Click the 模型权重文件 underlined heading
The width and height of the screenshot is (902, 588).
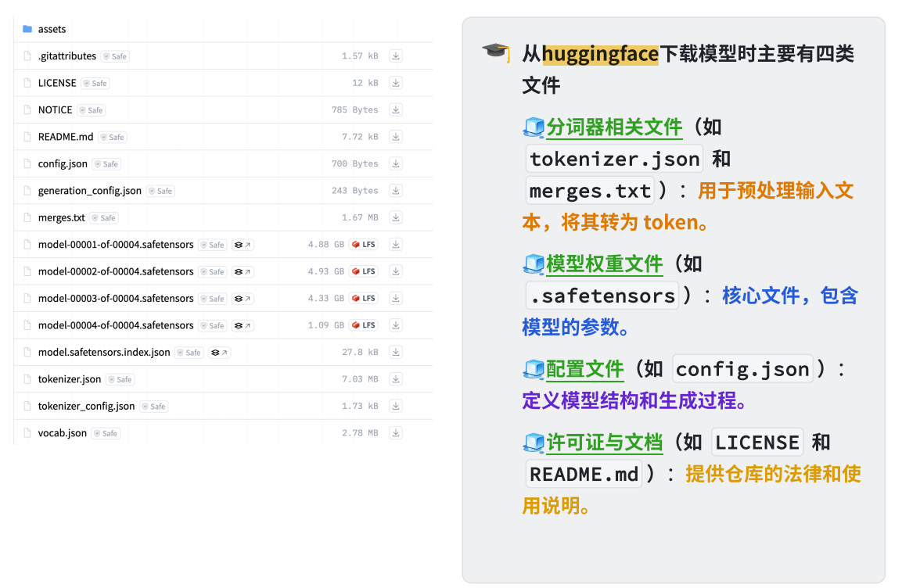pyautogui.click(x=604, y=264)
